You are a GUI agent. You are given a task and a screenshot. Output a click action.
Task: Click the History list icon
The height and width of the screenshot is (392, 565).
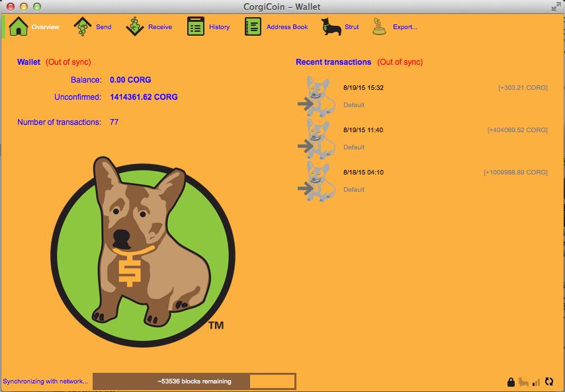click(196, 27)
